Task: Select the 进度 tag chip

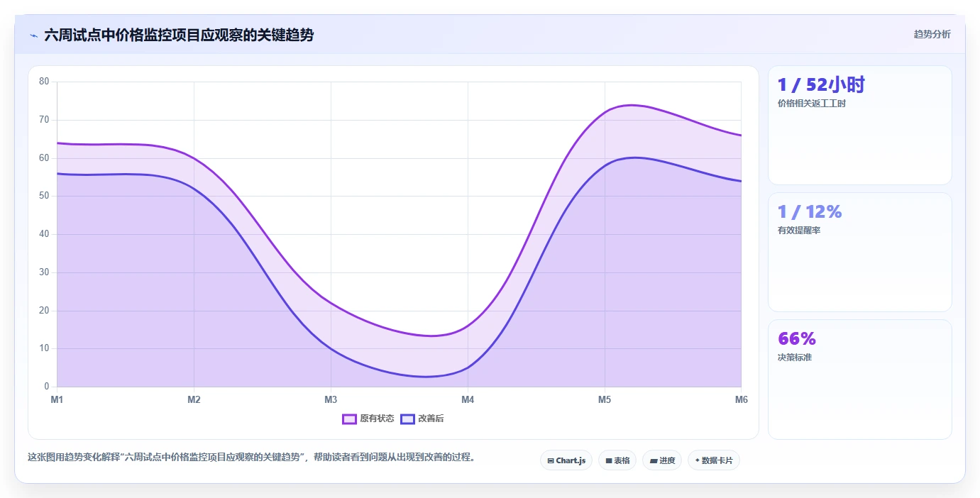Action: point(662,460)
